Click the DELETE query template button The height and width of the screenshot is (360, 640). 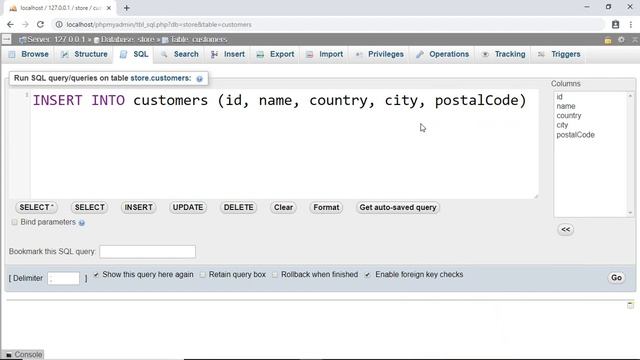238,207
